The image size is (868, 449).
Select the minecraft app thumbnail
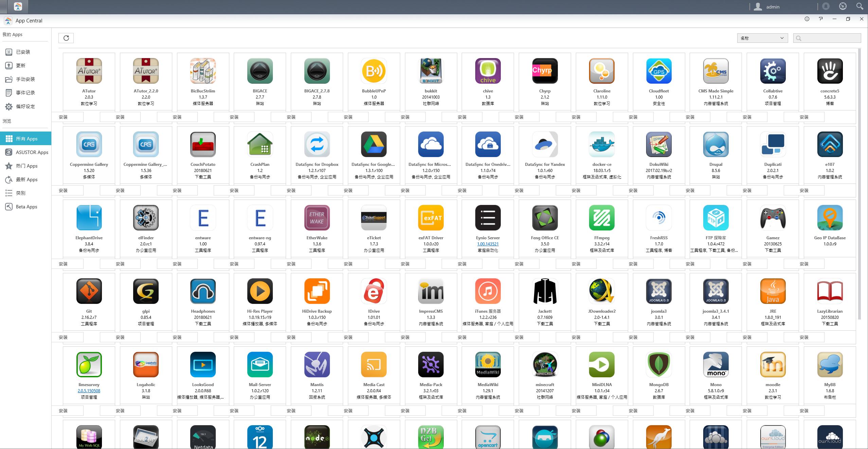[545, 365]
